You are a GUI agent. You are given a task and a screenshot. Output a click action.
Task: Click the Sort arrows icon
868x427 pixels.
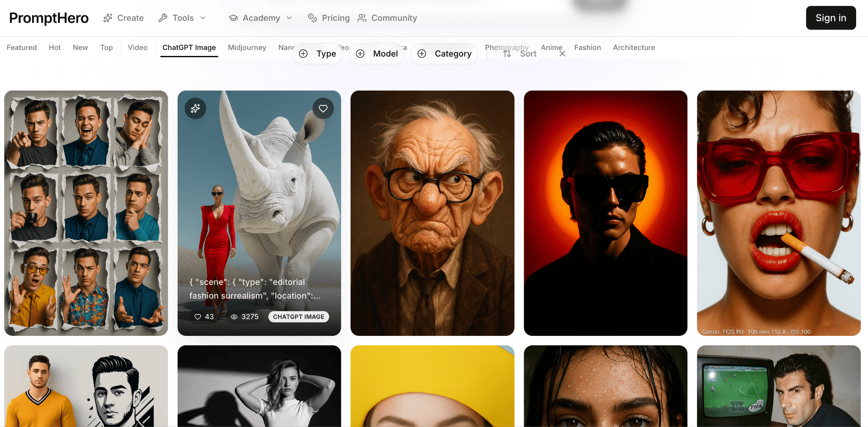pos(507,54)
